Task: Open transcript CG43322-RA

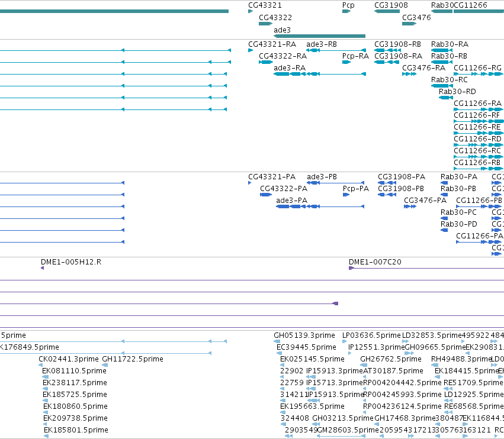Action: click(283, 56)
